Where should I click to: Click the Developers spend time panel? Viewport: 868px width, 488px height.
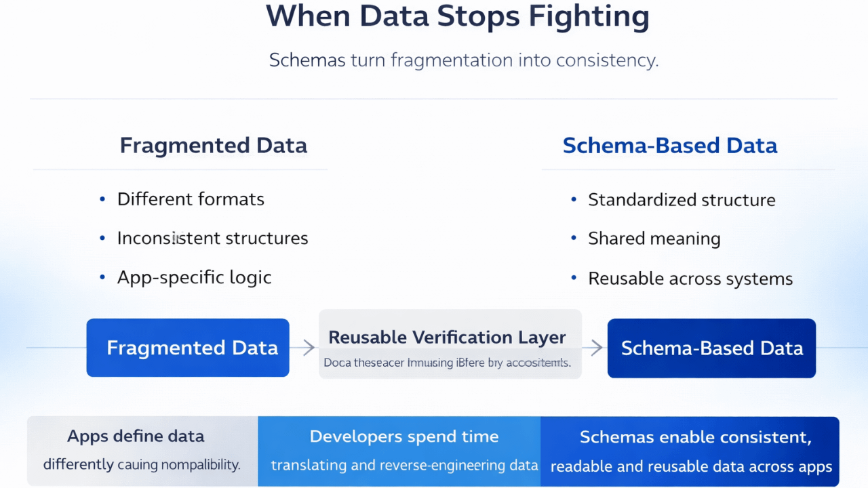point(399,451)
